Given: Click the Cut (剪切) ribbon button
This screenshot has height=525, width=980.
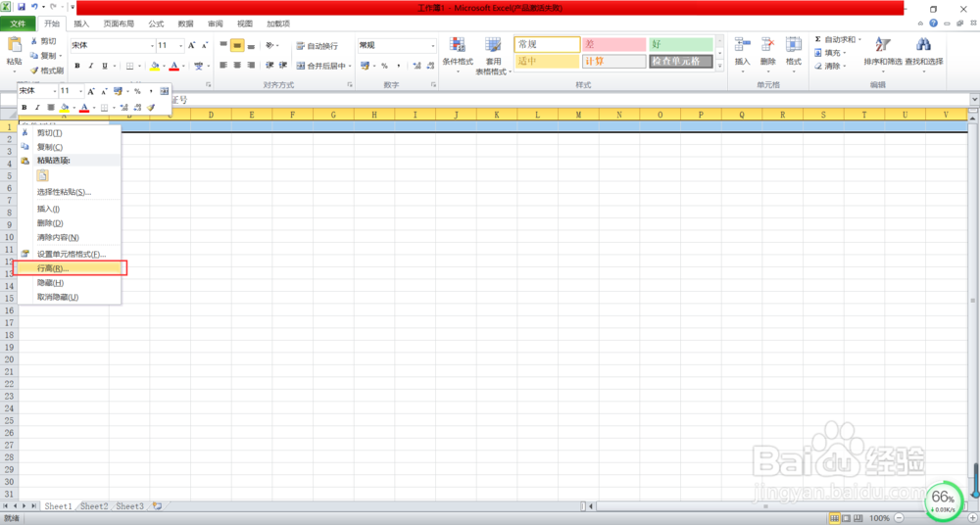Looking at the screenshot, I should click(43, 41).
